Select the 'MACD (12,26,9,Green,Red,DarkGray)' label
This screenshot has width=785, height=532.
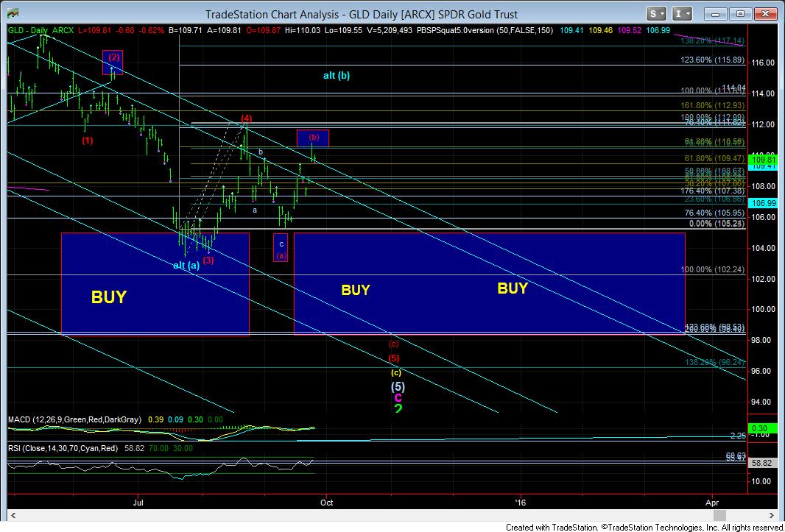point(74,419)
